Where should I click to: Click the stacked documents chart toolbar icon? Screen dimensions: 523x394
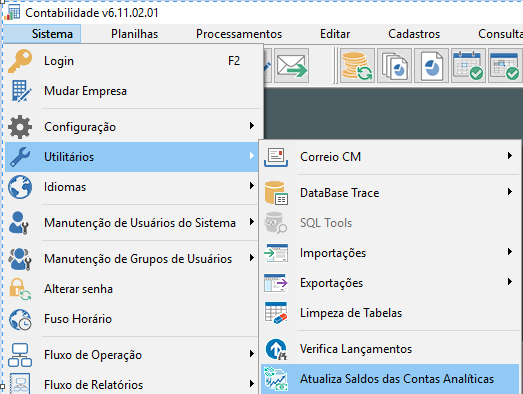click(x=394, y=66)
